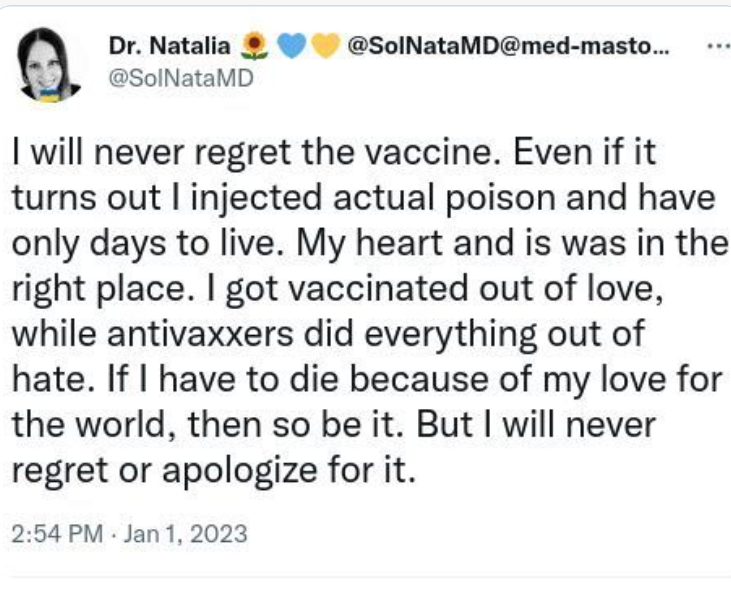The height and width of the screenshot is (594, 731).
Task: Click the 2:54 PM timestamp
Action: (x=57, y=533)
